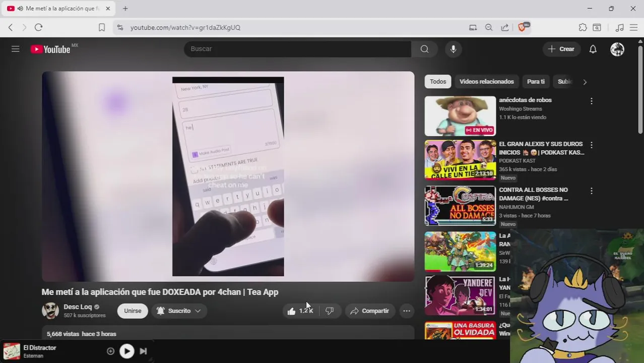Click the youtube.com URL in address bar

pyautogui.click(x=185, y=27)
